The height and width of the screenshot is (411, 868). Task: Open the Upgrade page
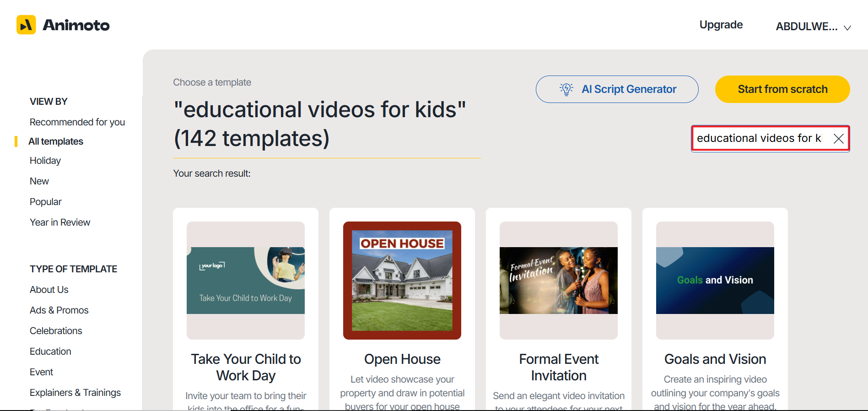click(721, 25)
